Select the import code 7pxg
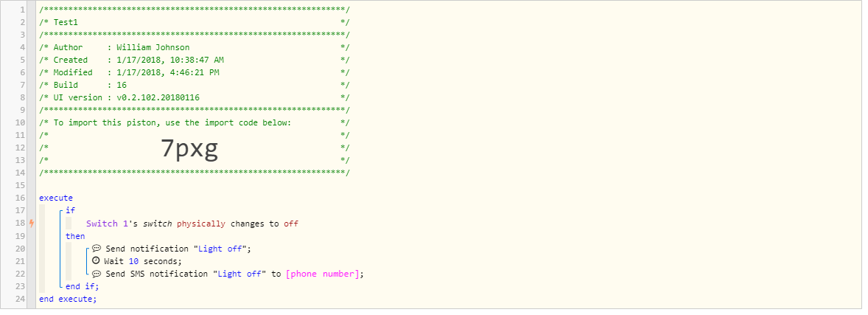868x315 pixels. click(x=189, y=148)
